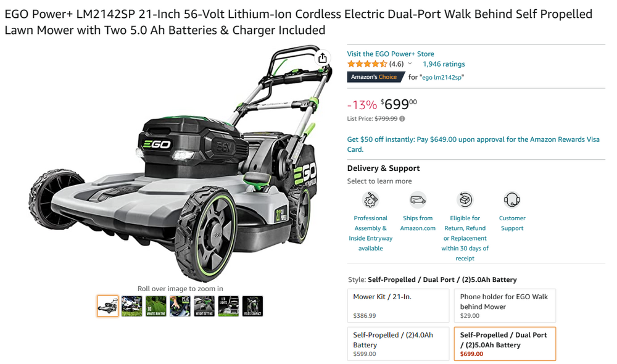
Task: Click the Ships from Amazon van icon
Action: (x=418, y=200)
